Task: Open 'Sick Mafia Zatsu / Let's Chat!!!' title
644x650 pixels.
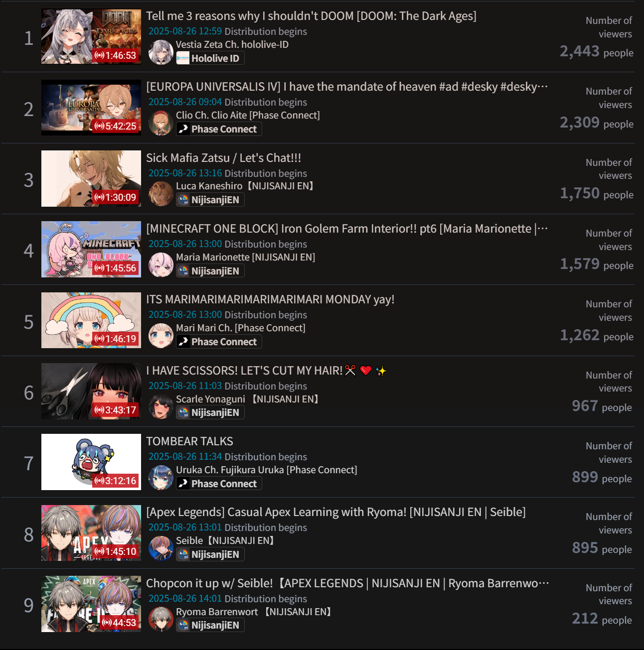Action: (223, 158)
